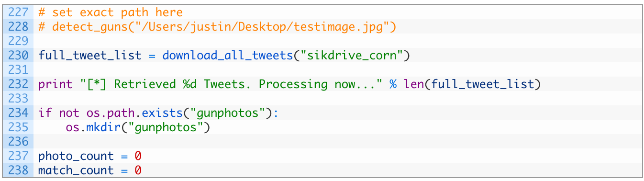Place cursor on the full_tweet_list variable
Screen dimensions: 644x181
pos(90,56)
